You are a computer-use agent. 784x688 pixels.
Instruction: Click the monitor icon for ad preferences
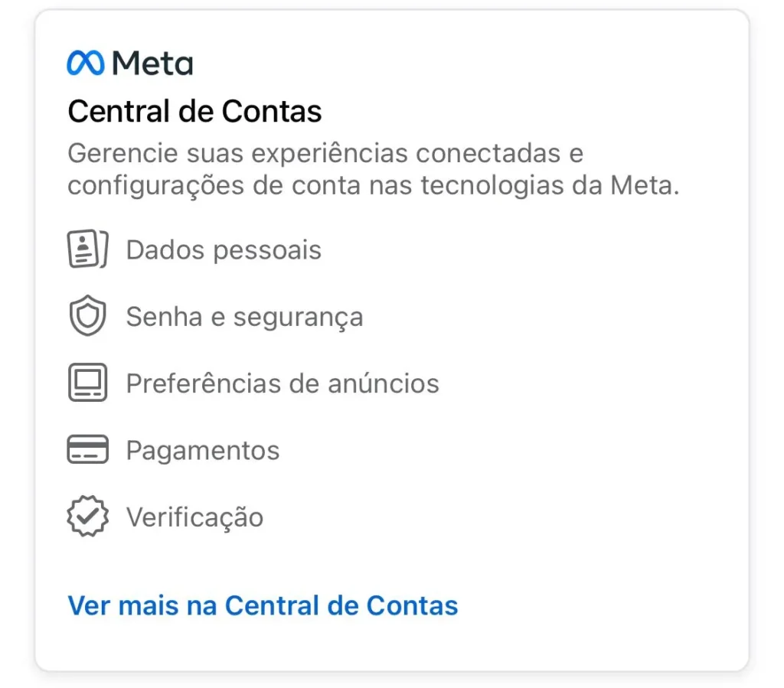(x=87, y=383)
